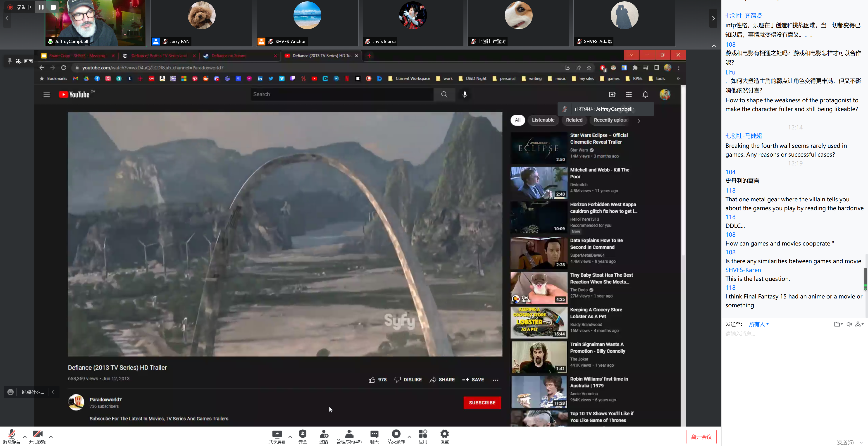Open the Paradoxworld7 channel link
Image resolution: width=868 pixels, height=446 pixels.
tap(105, 400)
